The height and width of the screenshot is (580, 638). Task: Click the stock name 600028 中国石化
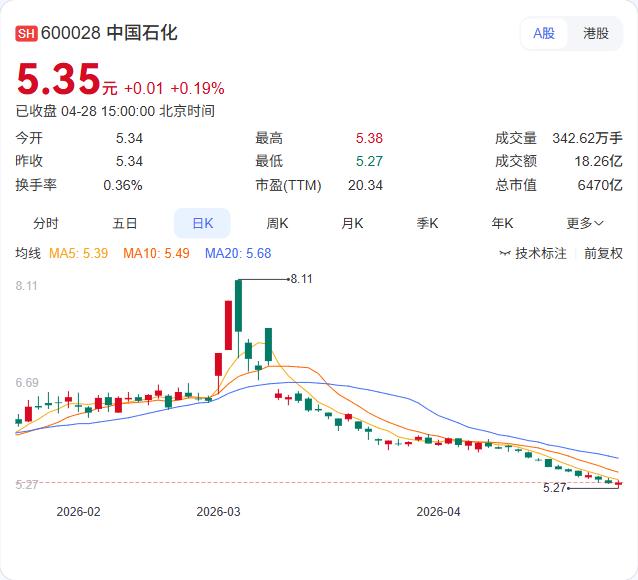point(109,33)
